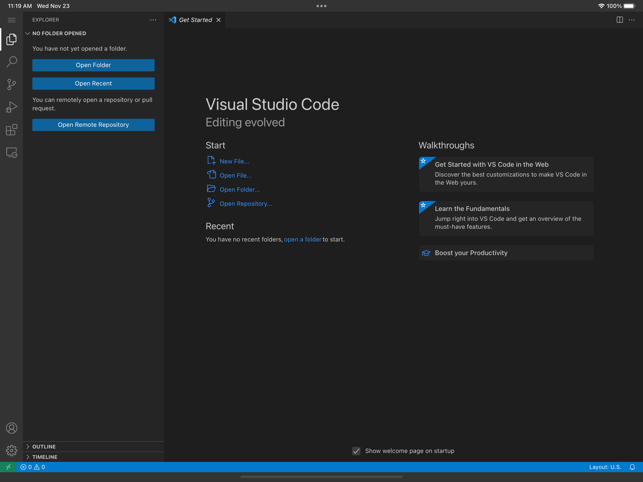Open editor More Actions ellipsis
Image resolution: width=643 pixels, height=482 pixels.
pyautogui.click(x=632, y=20)
